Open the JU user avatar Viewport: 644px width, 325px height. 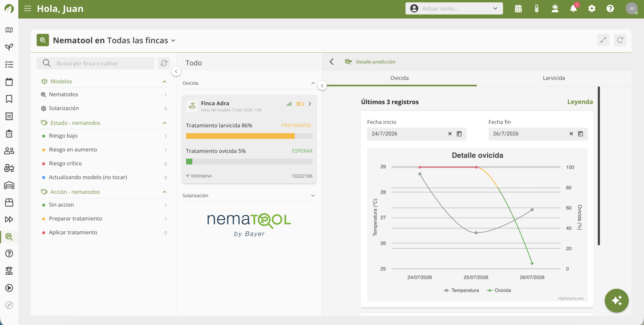[632, 9]
